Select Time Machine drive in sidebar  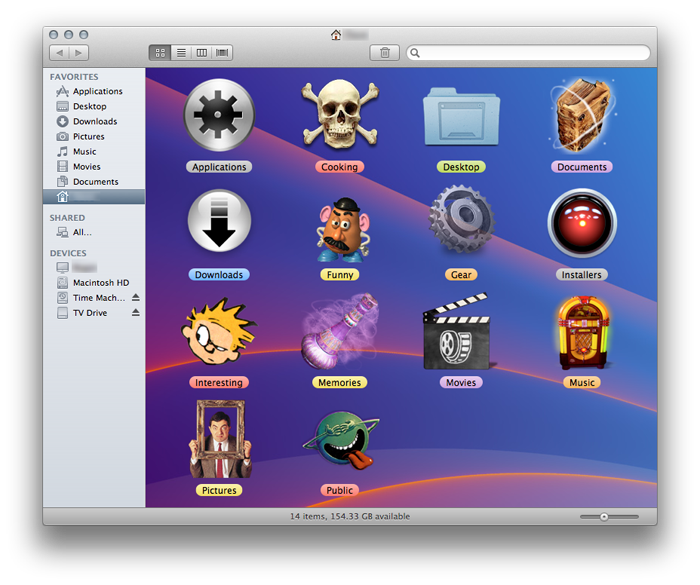94,298
